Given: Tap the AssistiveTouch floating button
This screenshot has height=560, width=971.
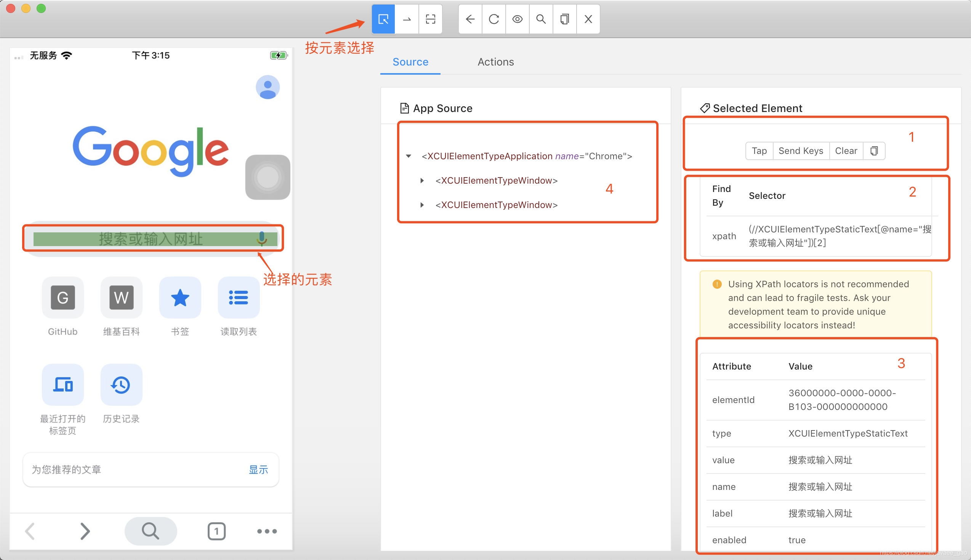Looking at the screenshot, I should 268,177.
